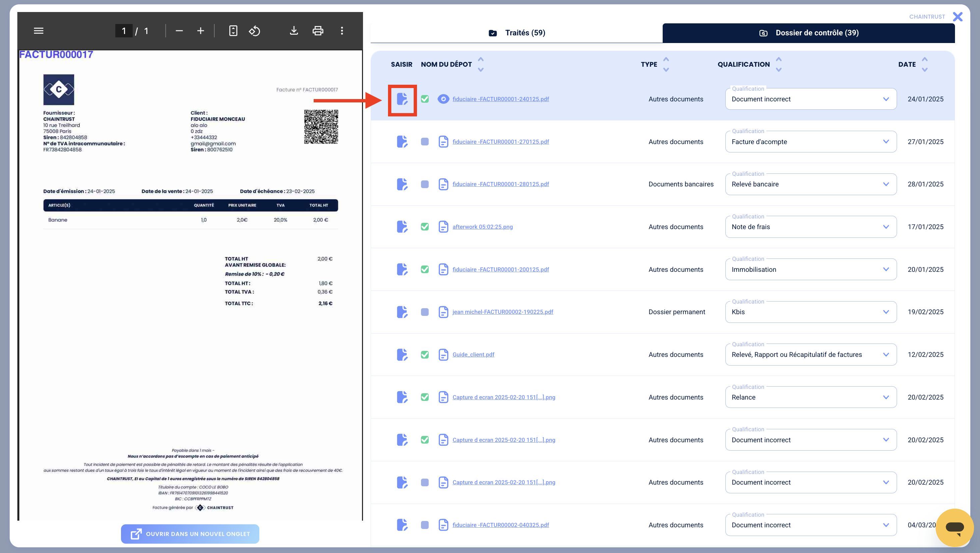The image size is (980, 553).
Task: Click the Dossier permanent type cell
Action: click(x=677, y=312)
